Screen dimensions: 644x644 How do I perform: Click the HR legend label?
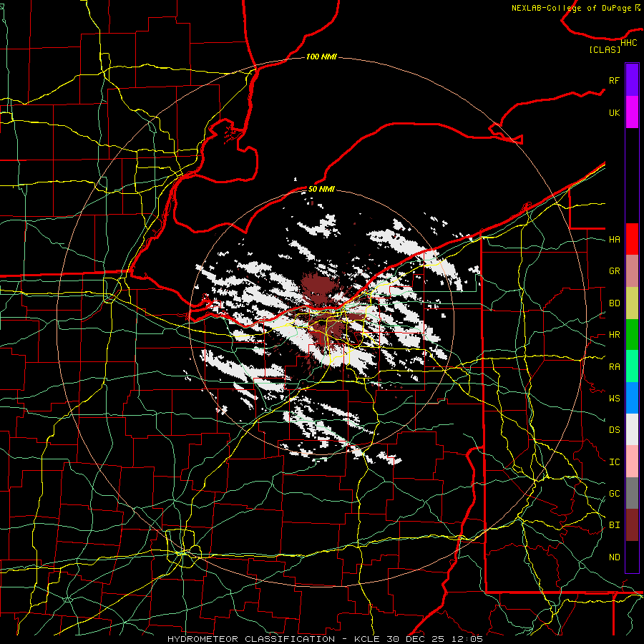pyautogui.click(x=614, y=335)
